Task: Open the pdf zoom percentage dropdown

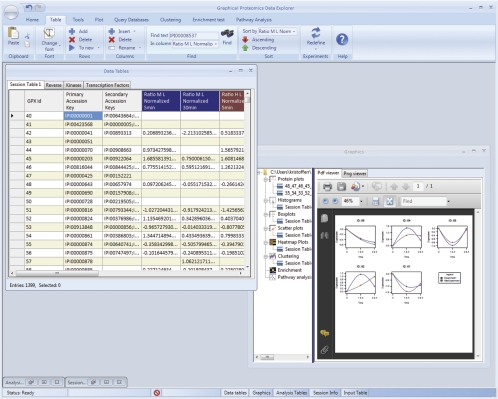Action: (361, 201)
